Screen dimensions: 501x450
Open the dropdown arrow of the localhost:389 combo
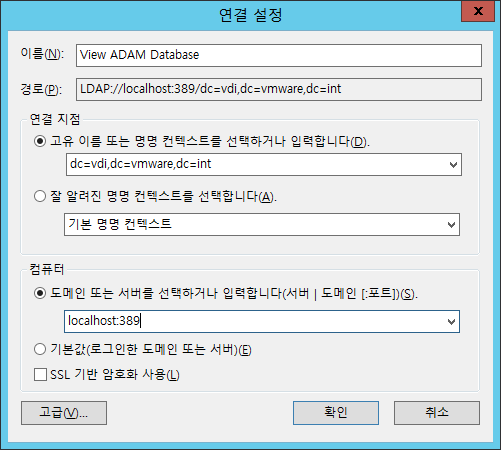[451, 321]
